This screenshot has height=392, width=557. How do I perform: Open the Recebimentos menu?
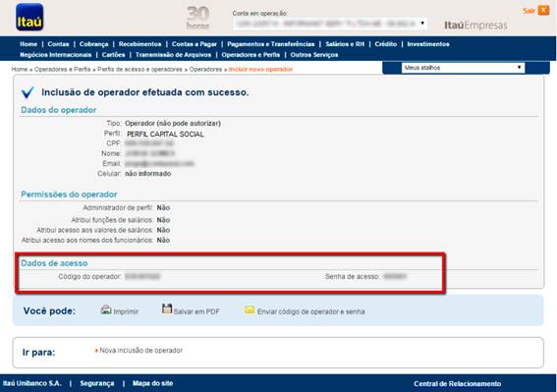[139, 44]
